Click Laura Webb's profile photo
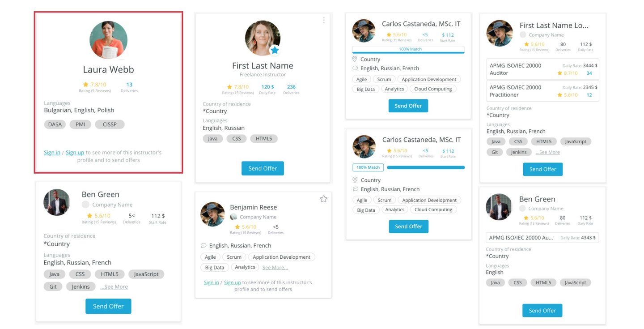644x329 pixels. (x=108, y=40)
